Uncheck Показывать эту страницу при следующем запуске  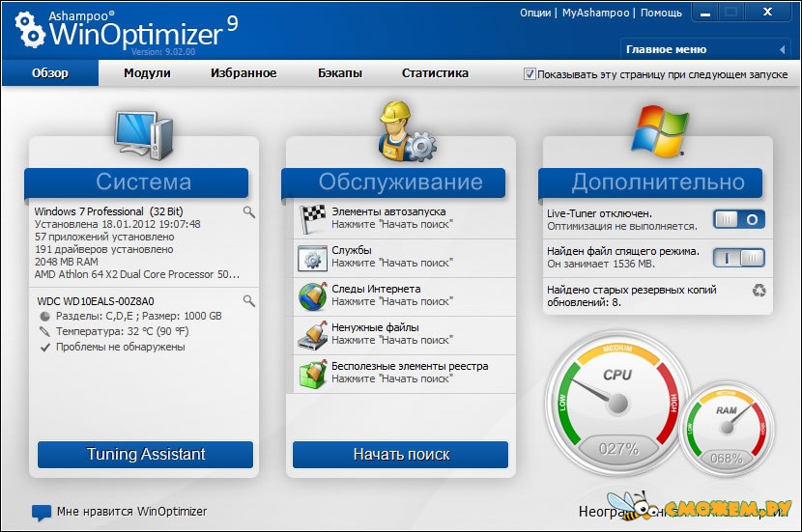point(530,74)
